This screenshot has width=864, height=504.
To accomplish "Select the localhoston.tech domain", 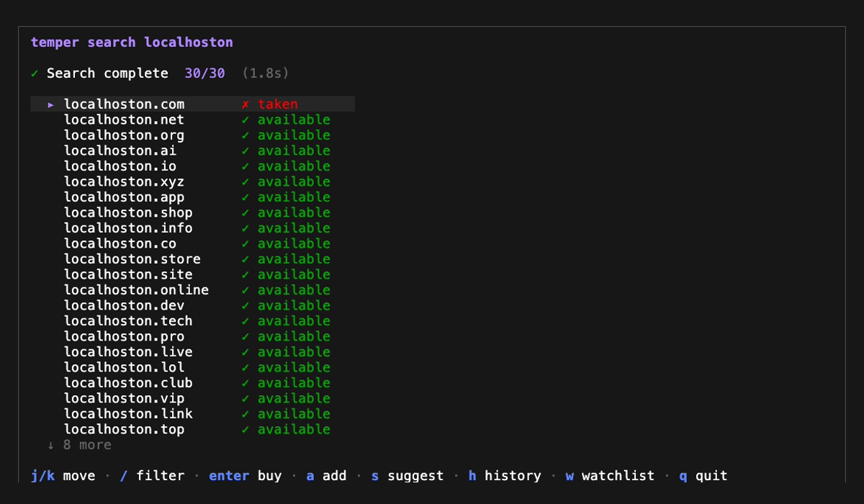I will point(128,321).
